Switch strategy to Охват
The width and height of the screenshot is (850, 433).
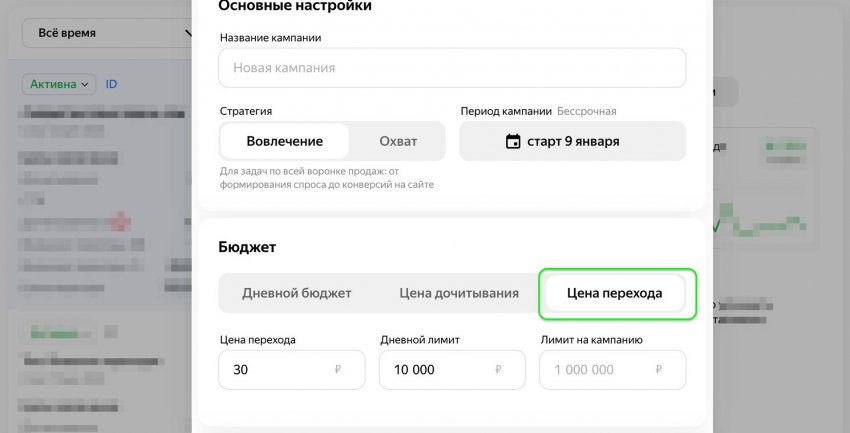398,141
